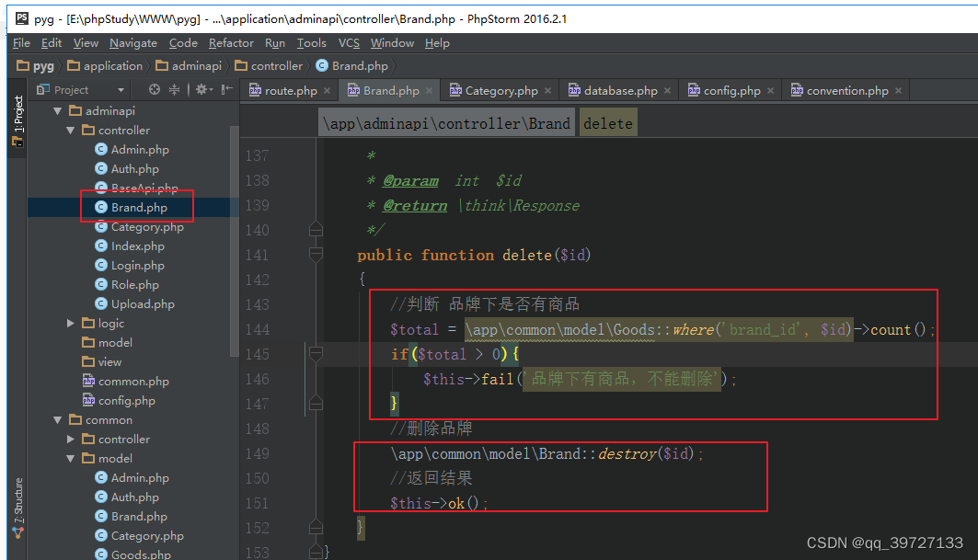Select Goods.php under common model

pyautogui.click(x=133, y=554)
